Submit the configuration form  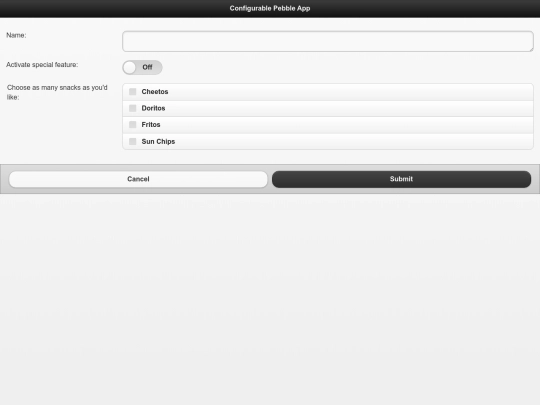(x=401, y=179)
